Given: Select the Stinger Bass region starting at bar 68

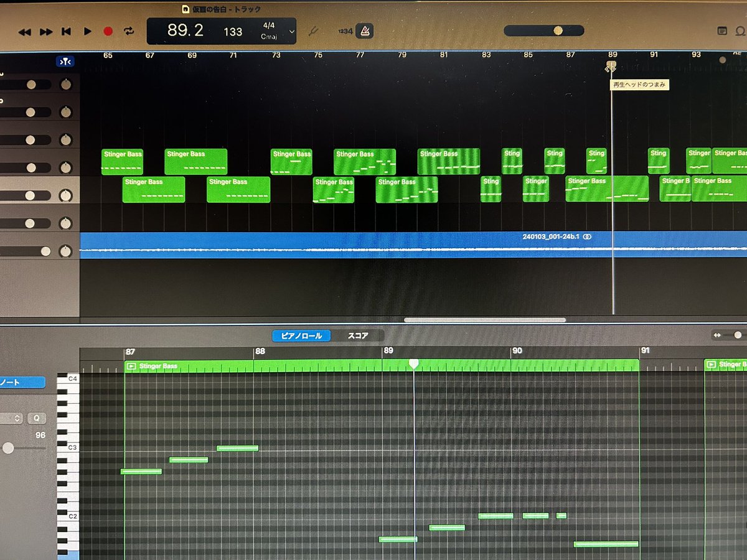Looking at the screenshot, I should pos(195,162).
